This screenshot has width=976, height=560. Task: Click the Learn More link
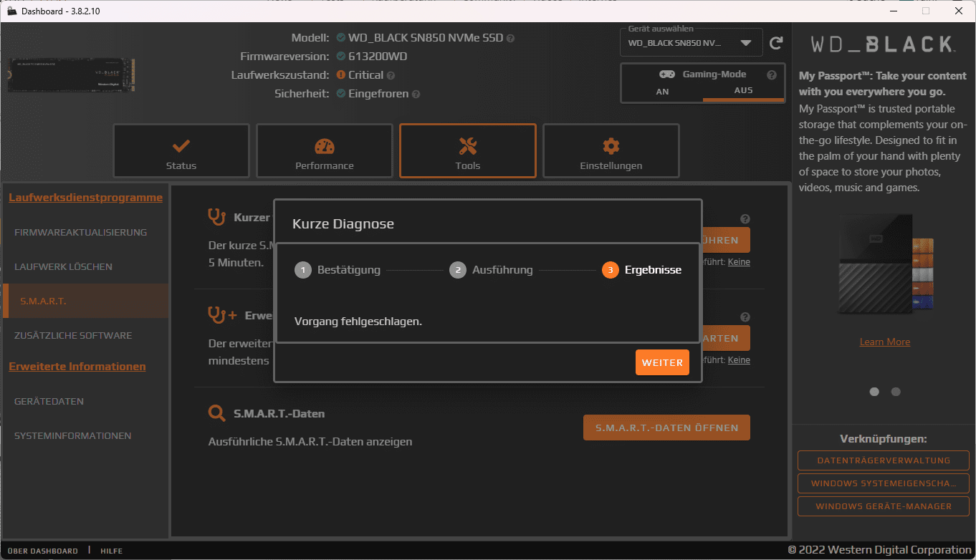click(885, 342)
